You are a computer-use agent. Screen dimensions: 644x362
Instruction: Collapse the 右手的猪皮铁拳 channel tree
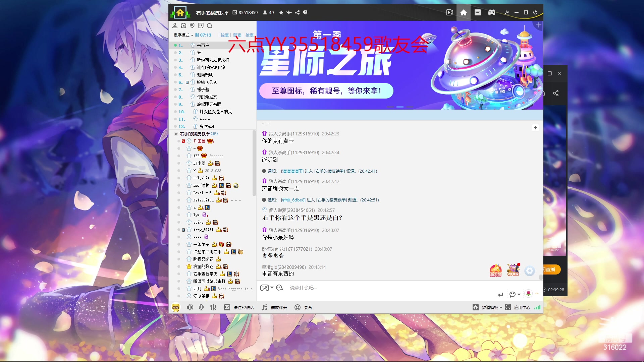pos(176,134)
